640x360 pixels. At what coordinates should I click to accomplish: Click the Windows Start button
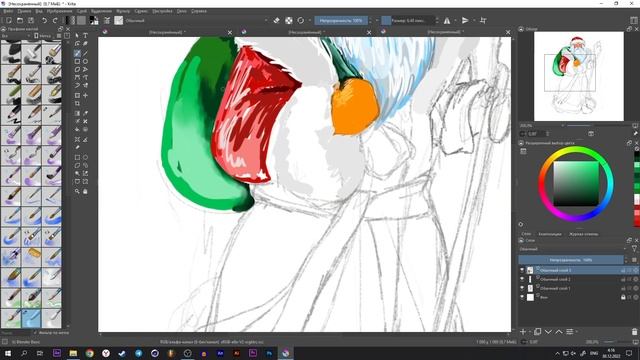point(8,353)
